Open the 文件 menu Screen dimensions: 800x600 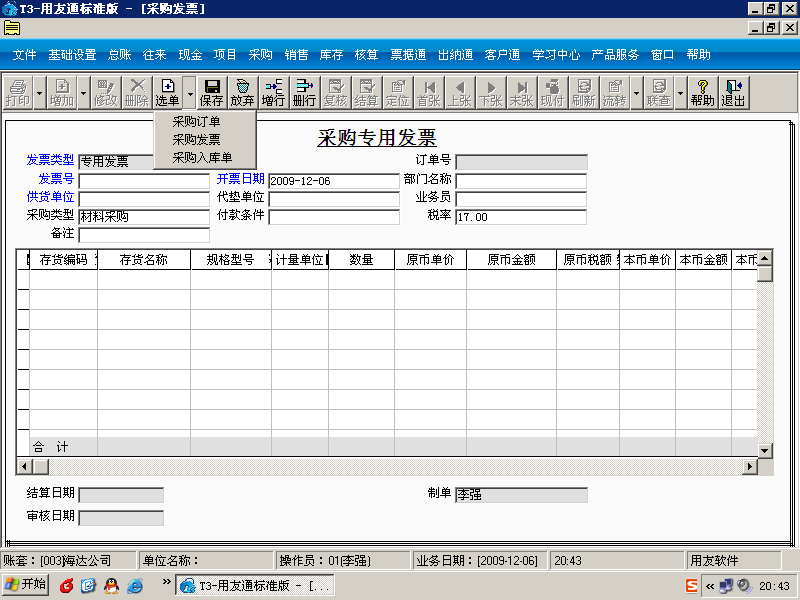24,55
